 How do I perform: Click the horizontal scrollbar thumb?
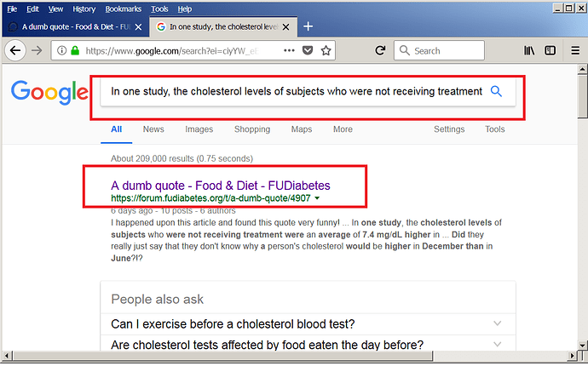click(x=222, y=356)
